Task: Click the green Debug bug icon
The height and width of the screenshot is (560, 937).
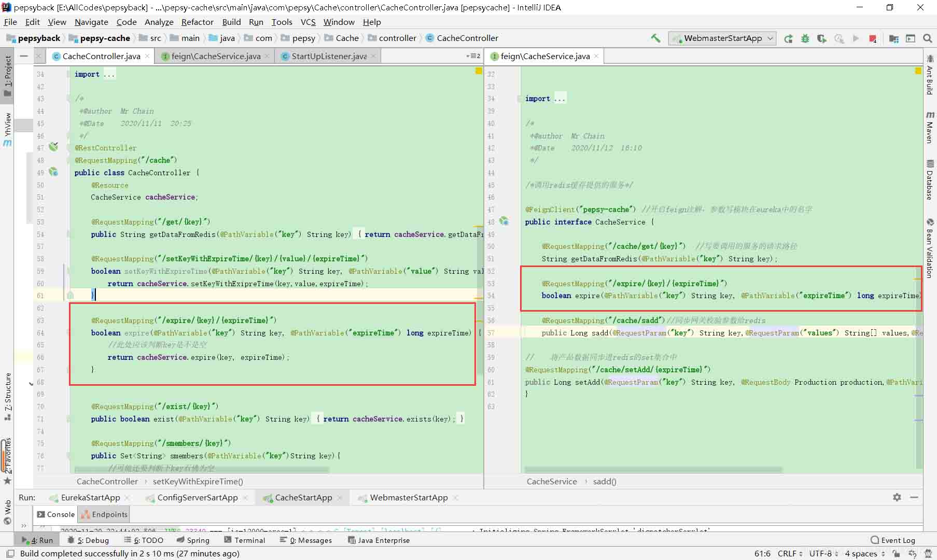Action: click(x=805, y=38)
